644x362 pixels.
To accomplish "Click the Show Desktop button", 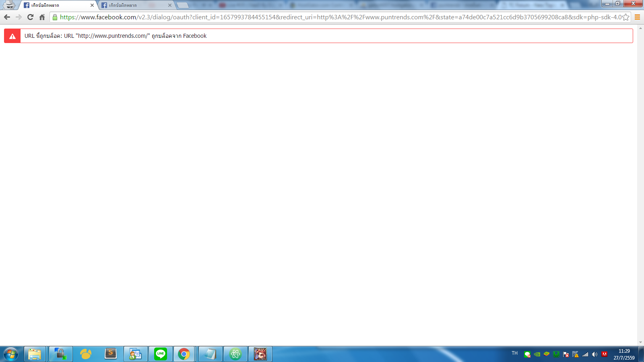I will (641, 354).
